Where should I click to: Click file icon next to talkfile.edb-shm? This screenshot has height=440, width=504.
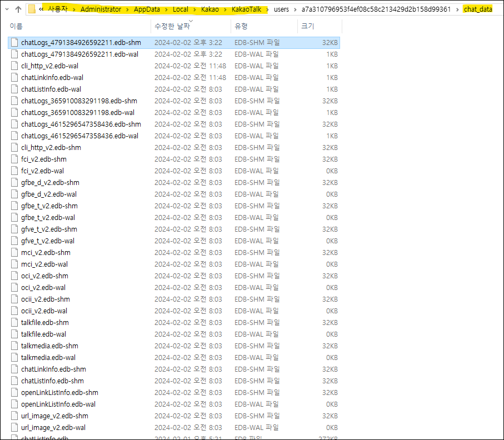(15, 322)
